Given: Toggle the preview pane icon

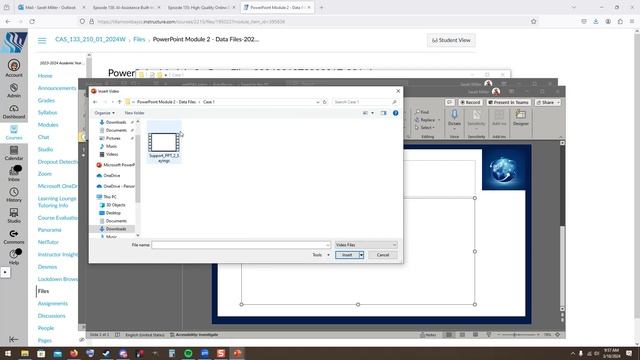Looking at the screenshot, I should coord(383,113).
